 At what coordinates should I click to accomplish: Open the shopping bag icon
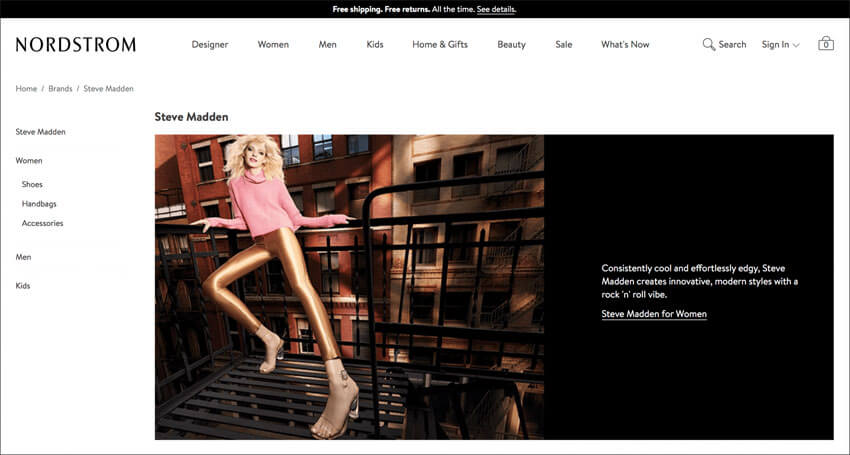tap(826, 44)
